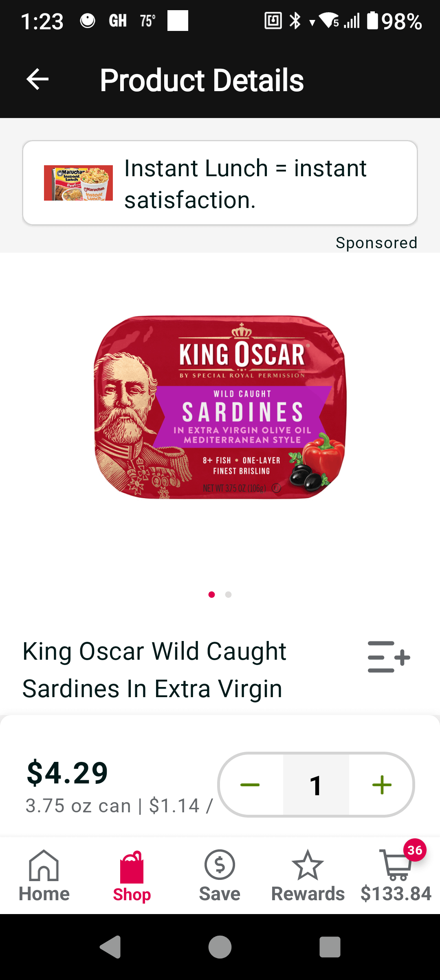
Task: Select the second image carousel dot
Action: (x=229, y=595)
